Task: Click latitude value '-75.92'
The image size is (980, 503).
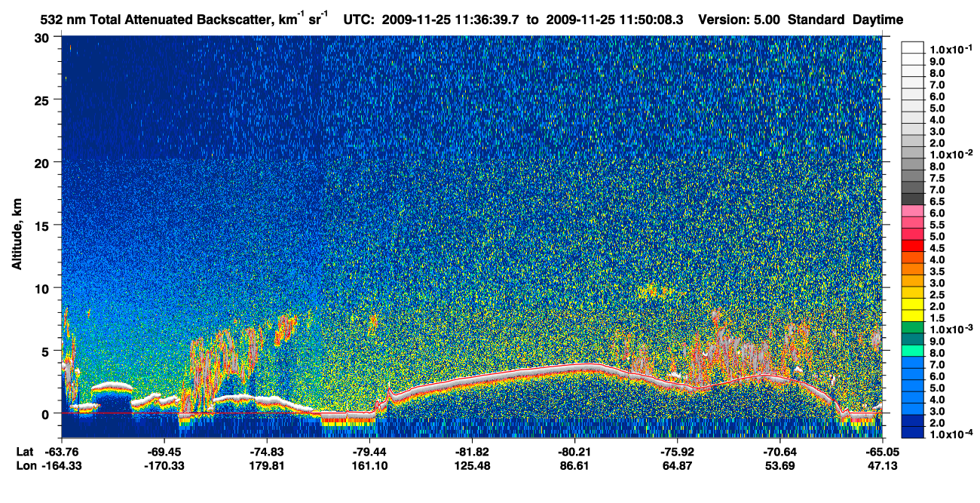Action: (x=677, y=452)
